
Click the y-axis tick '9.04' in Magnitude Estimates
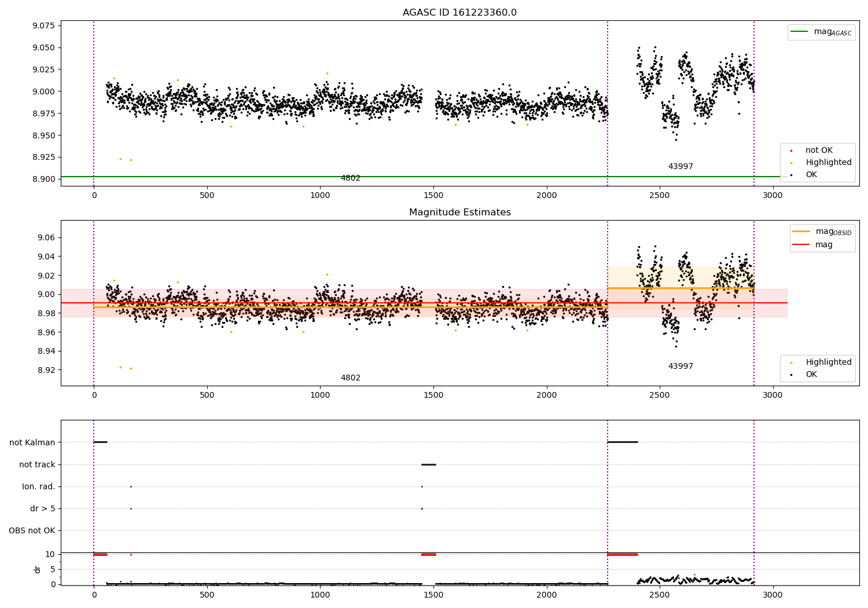pos(46,257)
